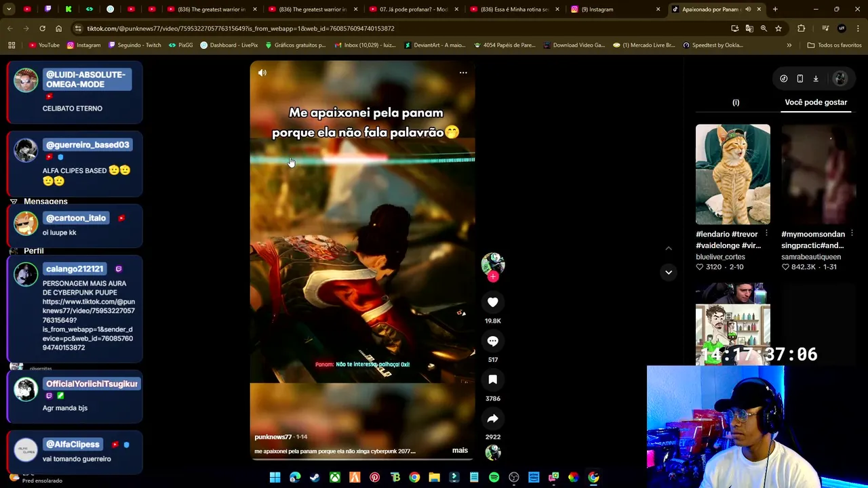Open a new browser tab
Image resolution: width=868 pixels, height=488 pixels.
pyautogui.click(x=775, y=9)
